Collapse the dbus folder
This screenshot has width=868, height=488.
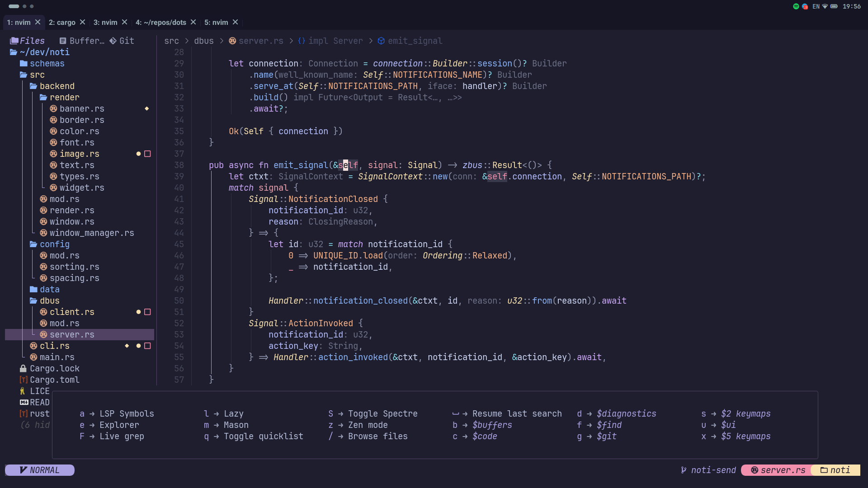tap(45, 300)
